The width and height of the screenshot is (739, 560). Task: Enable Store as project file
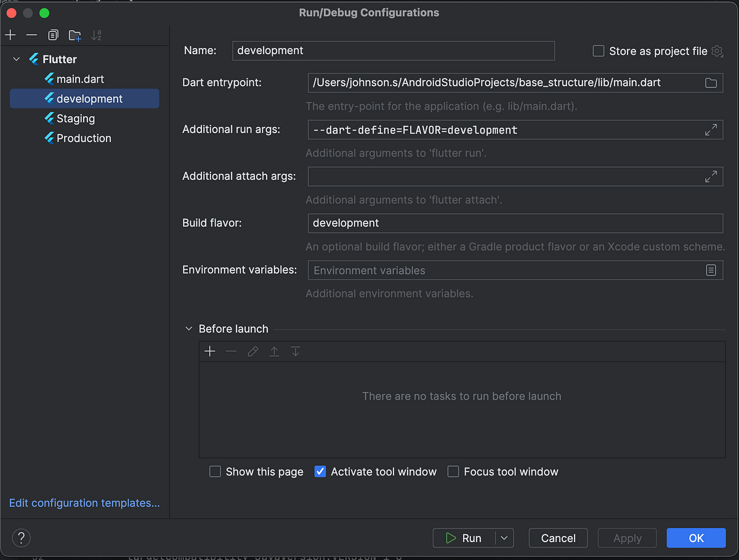tap(598, 51)
